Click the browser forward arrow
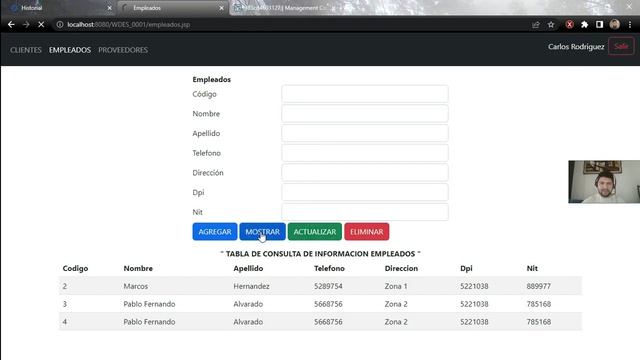 (26, 24)
